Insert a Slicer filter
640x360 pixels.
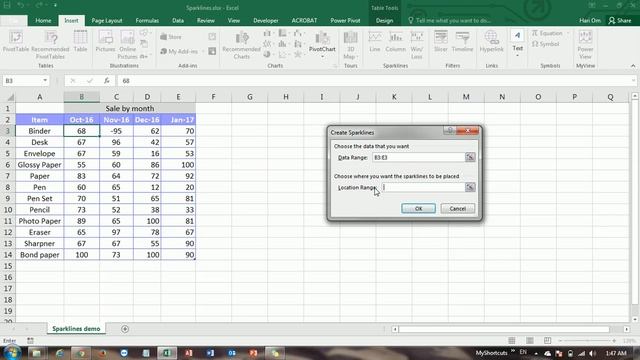click(x=441, y=41)
